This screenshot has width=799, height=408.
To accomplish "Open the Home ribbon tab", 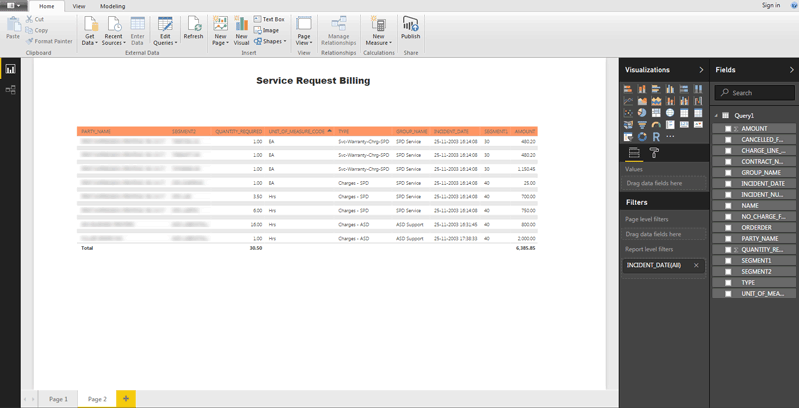I will (47, 6).
